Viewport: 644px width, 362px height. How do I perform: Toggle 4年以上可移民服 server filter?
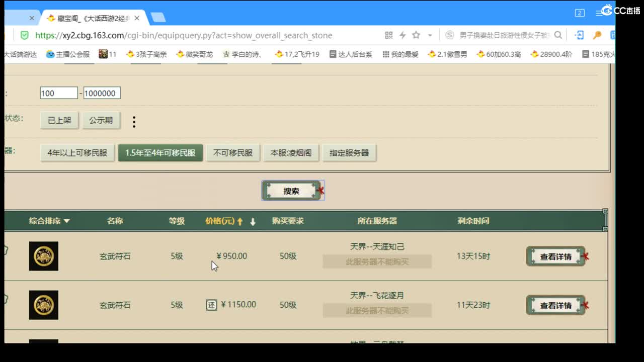click(77, 153)
